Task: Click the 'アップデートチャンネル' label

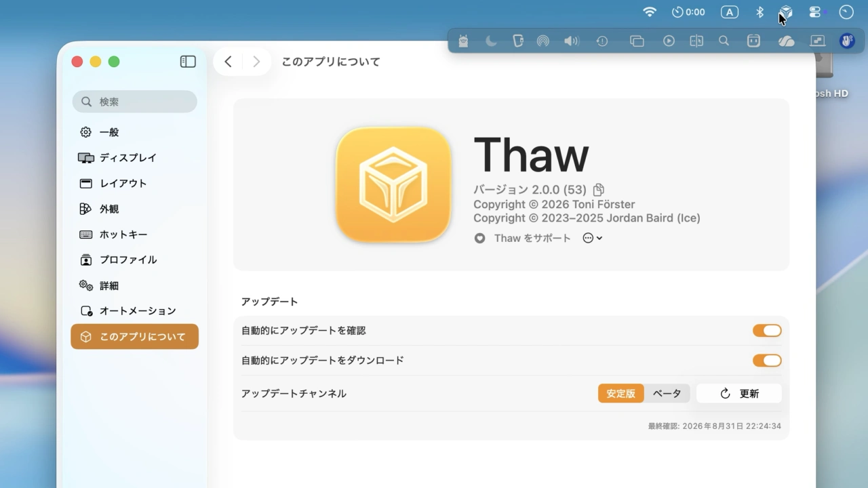Action: click(294, 393)
